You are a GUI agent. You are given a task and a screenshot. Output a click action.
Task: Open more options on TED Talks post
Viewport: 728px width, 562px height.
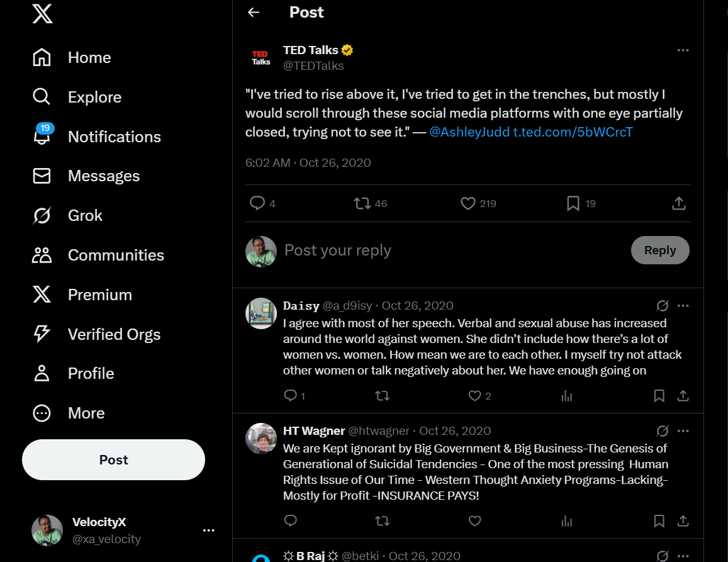[x=683, y=50]
